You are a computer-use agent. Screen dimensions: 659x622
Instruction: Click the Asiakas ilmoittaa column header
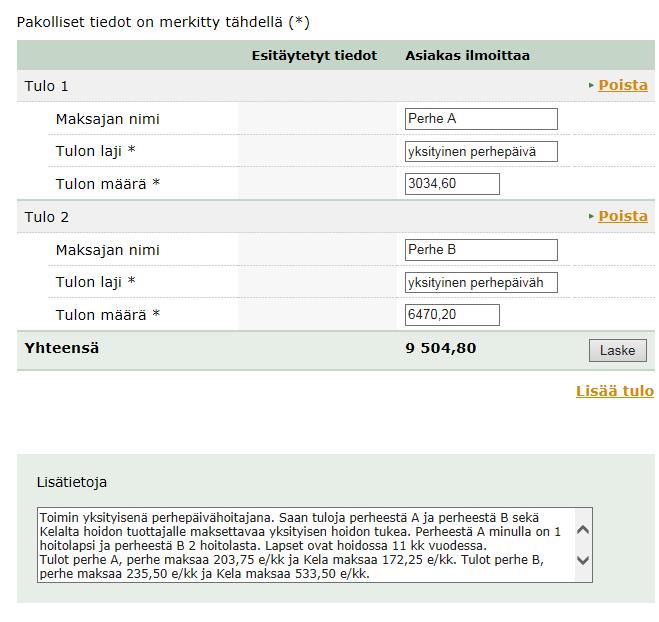(x=467, y=55)
